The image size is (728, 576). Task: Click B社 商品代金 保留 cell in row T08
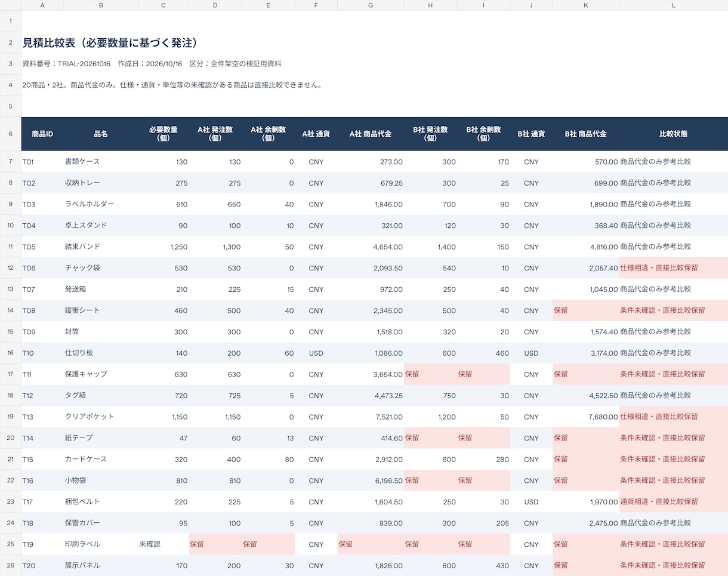coord(586,310)
